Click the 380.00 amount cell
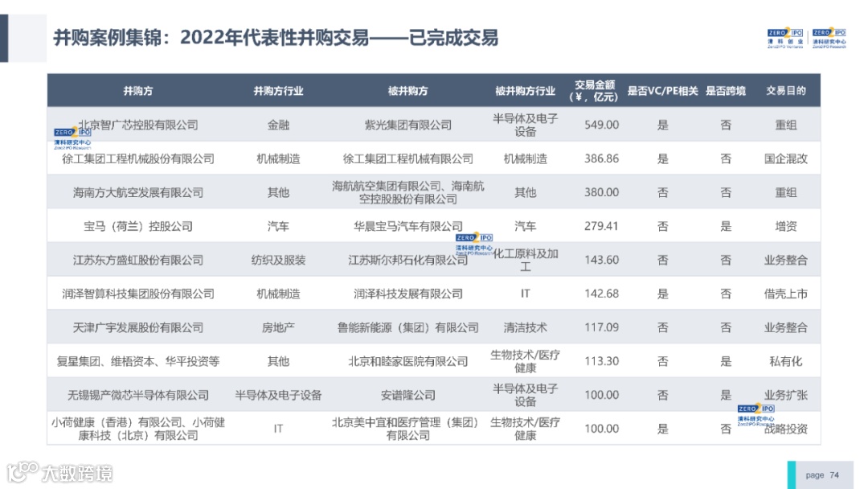This screenshot has height=489, width=868. point(602,192)
